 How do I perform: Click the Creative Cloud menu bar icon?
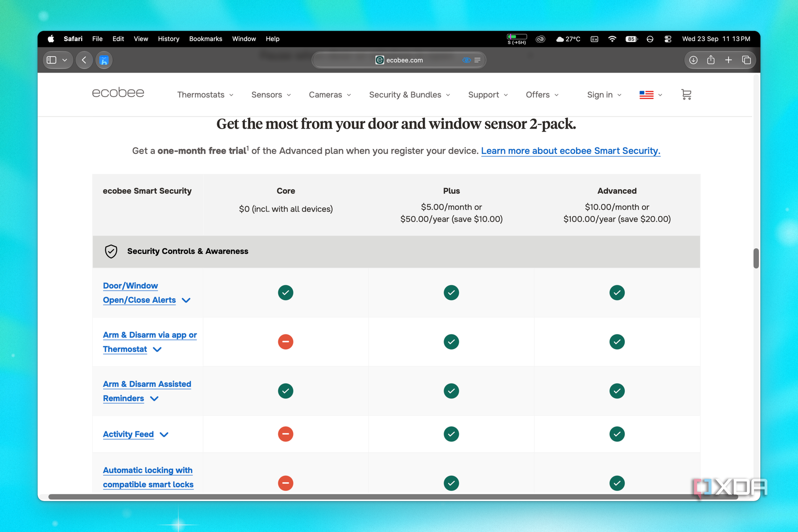click(540, 39)
